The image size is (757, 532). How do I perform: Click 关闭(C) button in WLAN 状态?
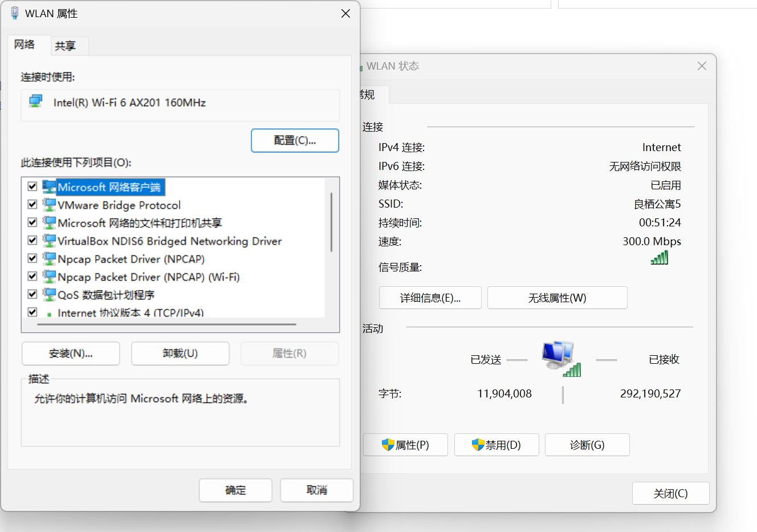coord(671,493)
